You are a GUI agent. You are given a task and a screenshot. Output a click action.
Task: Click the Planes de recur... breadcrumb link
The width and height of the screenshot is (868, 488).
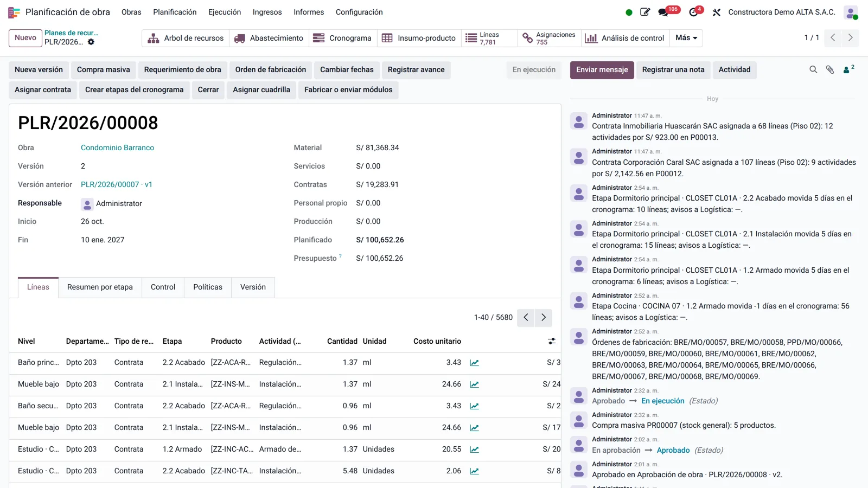(x=72, y=33)
